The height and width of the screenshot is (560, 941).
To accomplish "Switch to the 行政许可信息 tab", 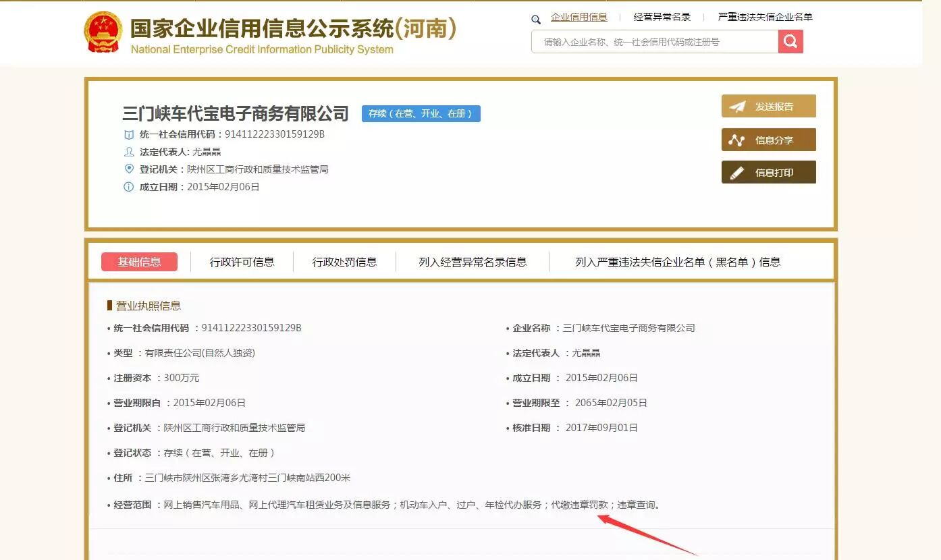I will coord(242,262).
